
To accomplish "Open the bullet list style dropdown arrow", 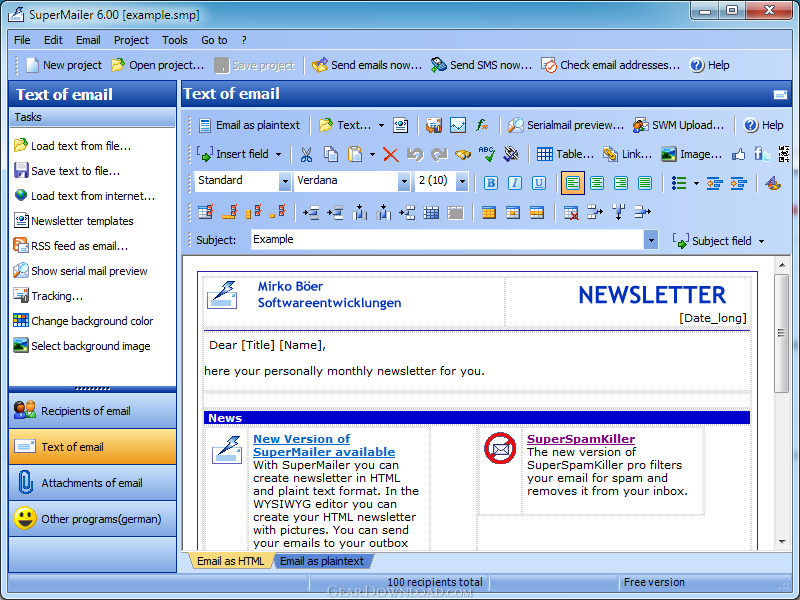I will click(x=696, y=183).
